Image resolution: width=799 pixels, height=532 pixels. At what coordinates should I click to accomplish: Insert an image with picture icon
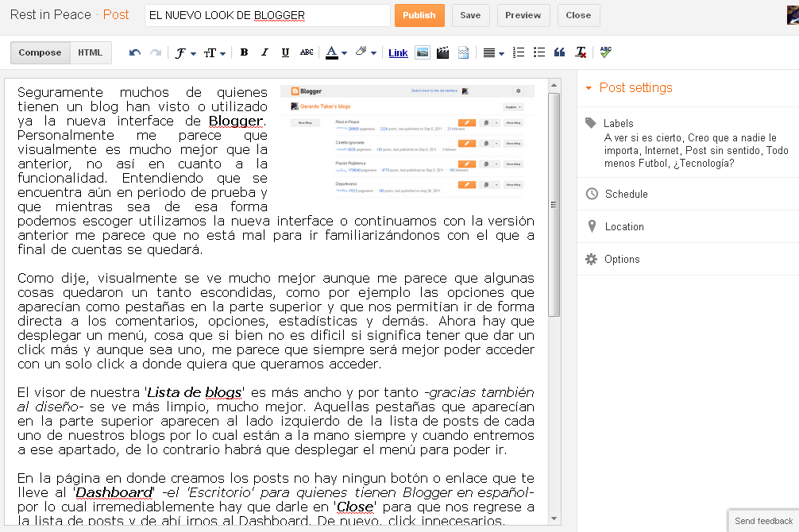pyautogui.click(x=423, y=52)
